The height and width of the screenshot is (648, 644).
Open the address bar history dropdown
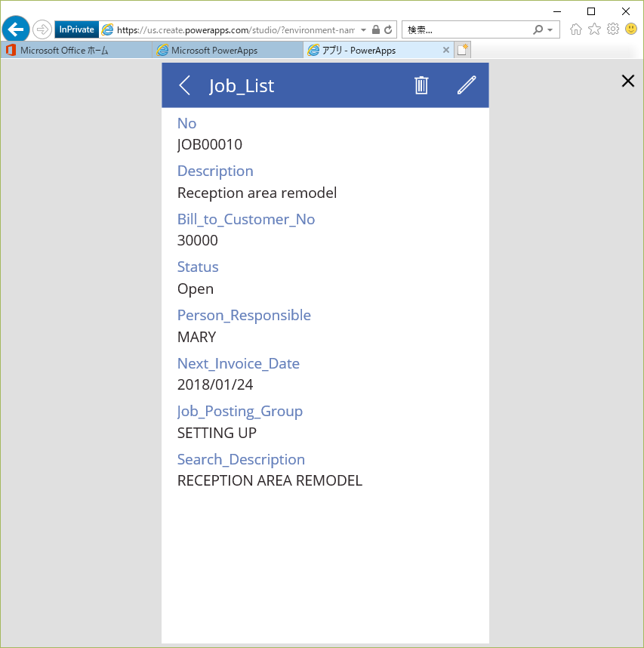[x=363, y=29]
